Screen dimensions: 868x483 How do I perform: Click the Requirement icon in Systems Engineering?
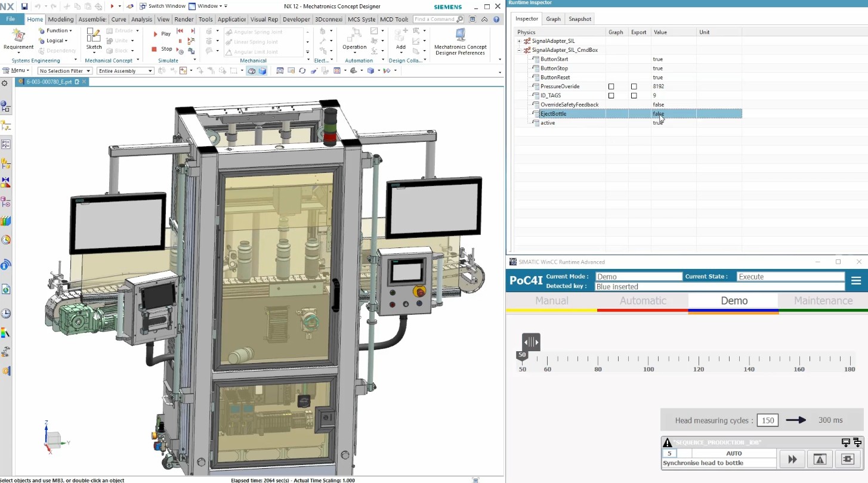click(x=18, y=38)
